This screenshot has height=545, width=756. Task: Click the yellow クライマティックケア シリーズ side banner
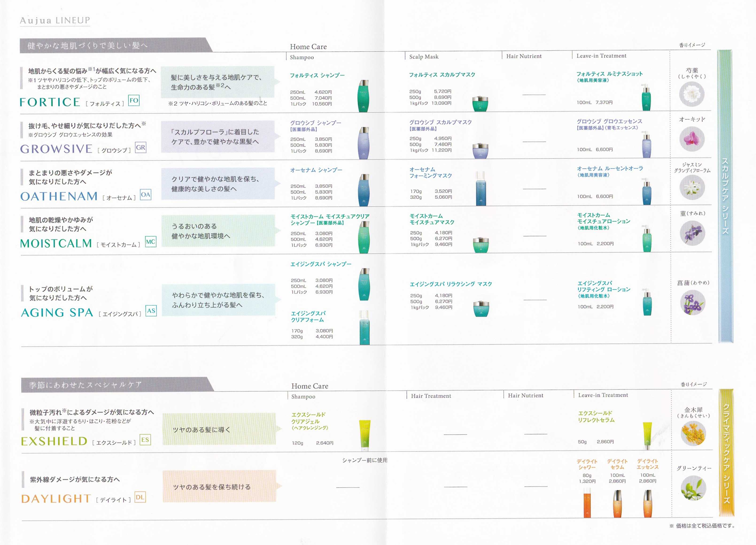(x=727, y=453)
